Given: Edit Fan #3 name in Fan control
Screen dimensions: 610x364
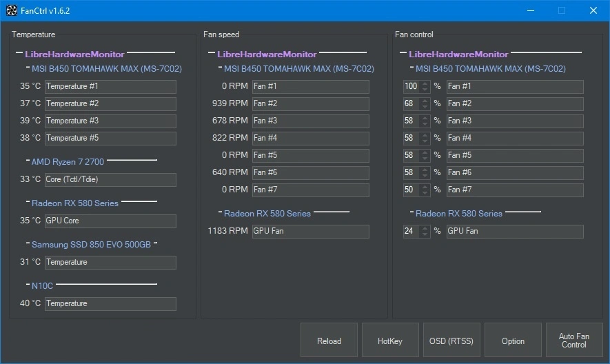Looking at the screenshot, I should pos(515,121).
